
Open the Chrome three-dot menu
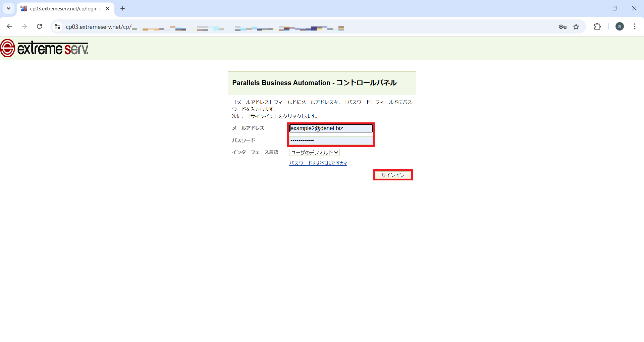[635, 26]
